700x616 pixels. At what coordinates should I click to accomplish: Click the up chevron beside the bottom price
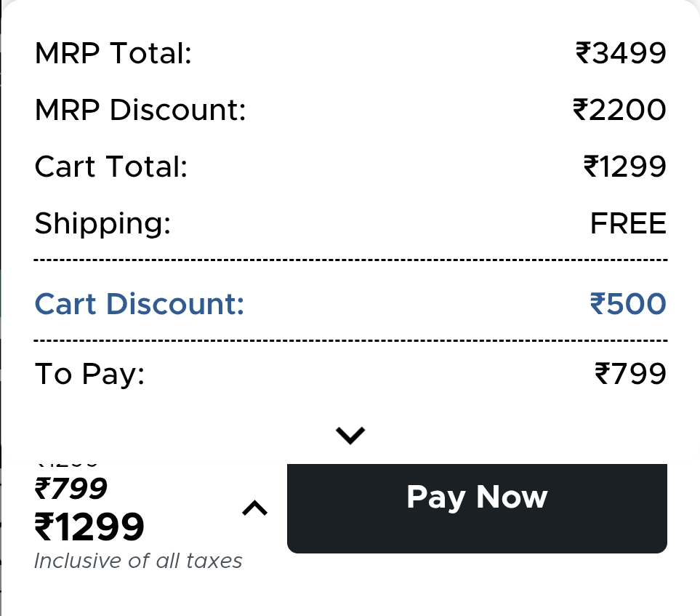pyautogui.click(x=254, y=509)
